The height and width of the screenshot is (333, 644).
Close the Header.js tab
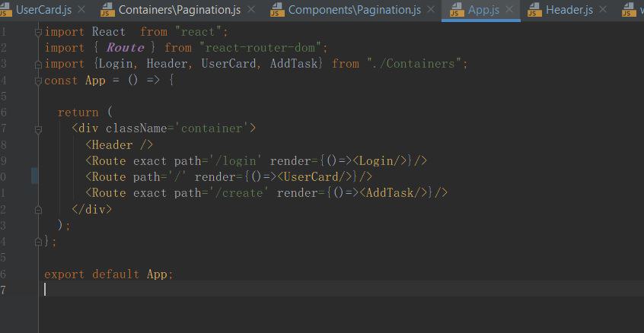(603, 9)
